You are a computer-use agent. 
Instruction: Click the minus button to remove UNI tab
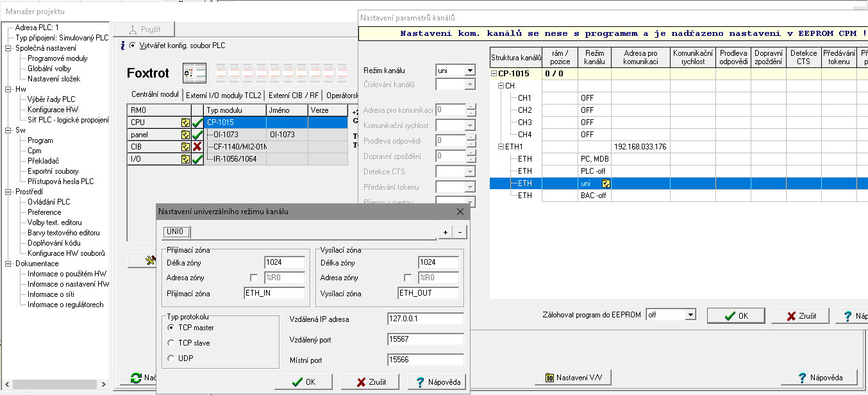point(460,231)
